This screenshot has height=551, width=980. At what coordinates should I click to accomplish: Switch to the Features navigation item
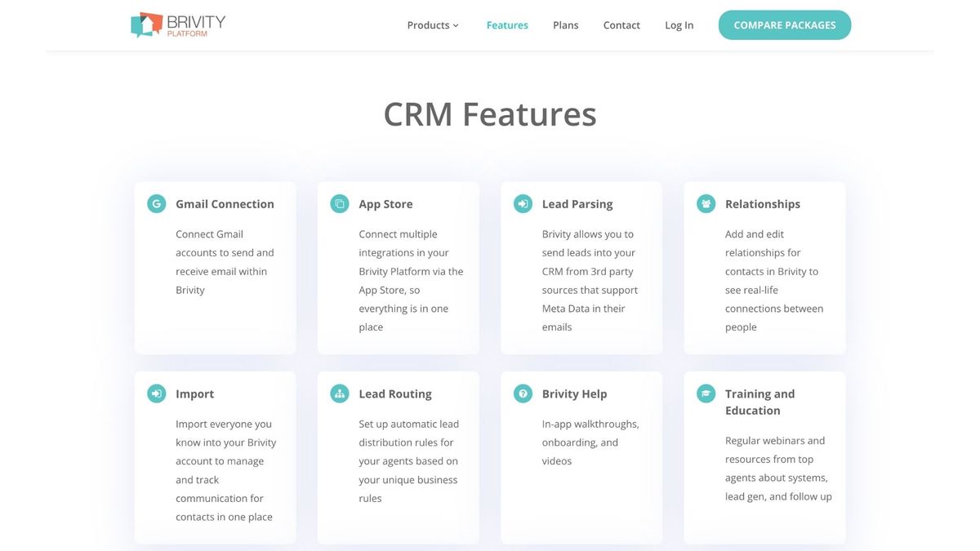pyautogui.click(x=507, y=24)
